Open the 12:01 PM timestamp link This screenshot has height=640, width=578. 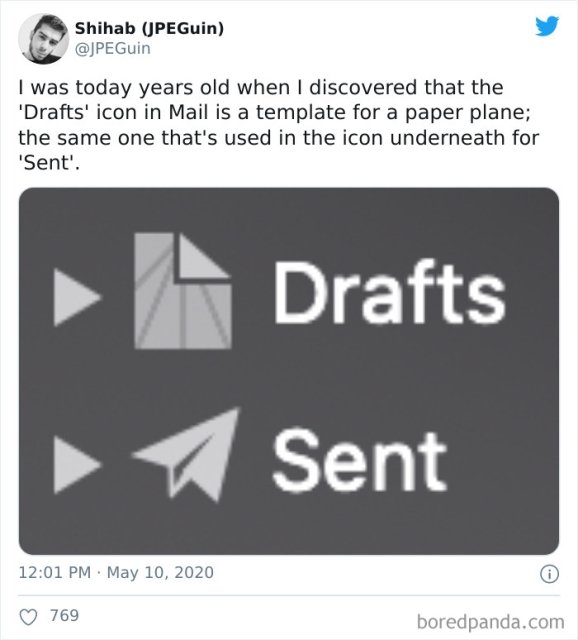tap(55, 572)
